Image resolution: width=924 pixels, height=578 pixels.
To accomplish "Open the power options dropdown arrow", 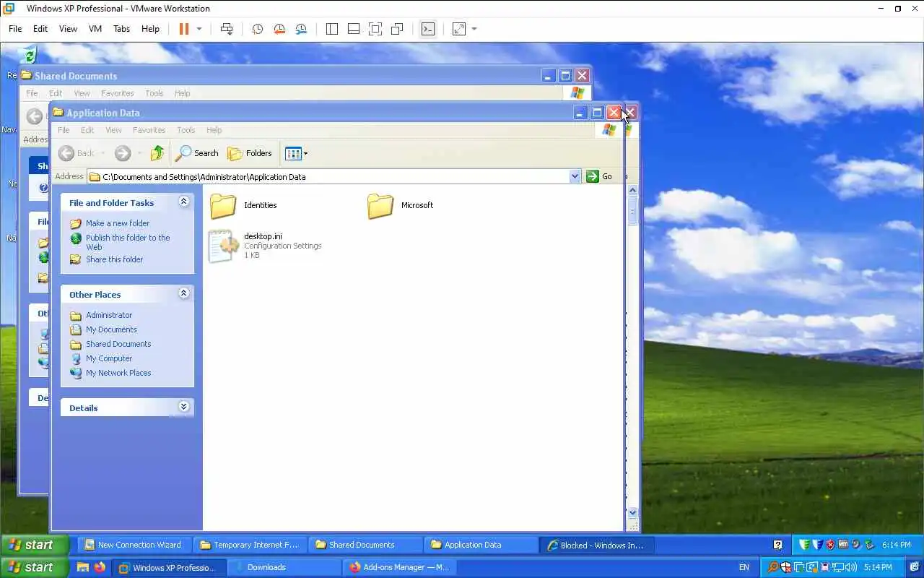I will pos(199,29).
